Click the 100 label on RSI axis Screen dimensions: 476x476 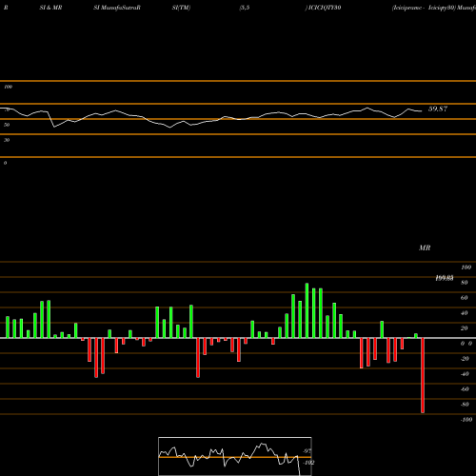point(8,87)
